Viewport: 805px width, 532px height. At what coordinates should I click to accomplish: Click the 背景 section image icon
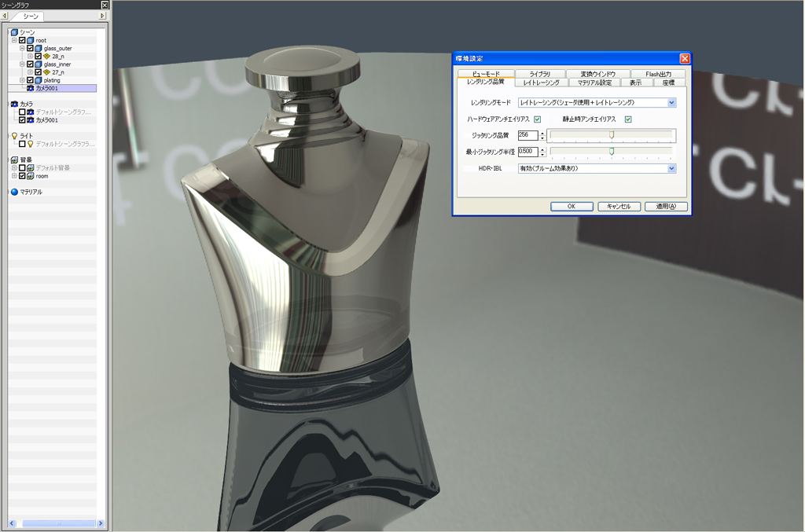coord(14,160)
